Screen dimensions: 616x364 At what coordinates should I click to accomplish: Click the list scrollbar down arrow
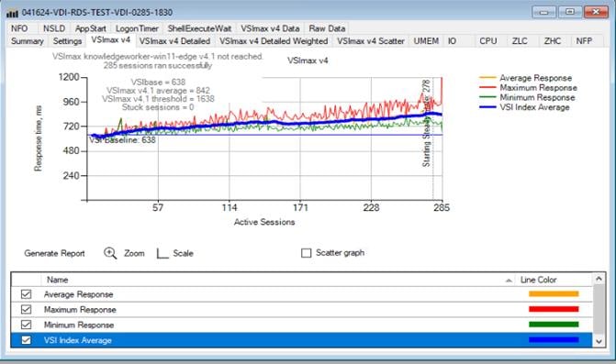click(599, 341)
